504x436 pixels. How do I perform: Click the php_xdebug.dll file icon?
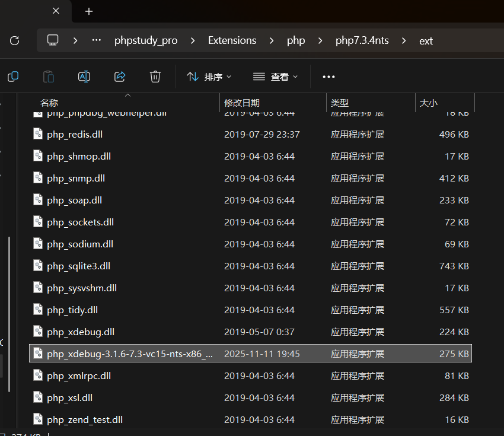click(x=38, y=331)
